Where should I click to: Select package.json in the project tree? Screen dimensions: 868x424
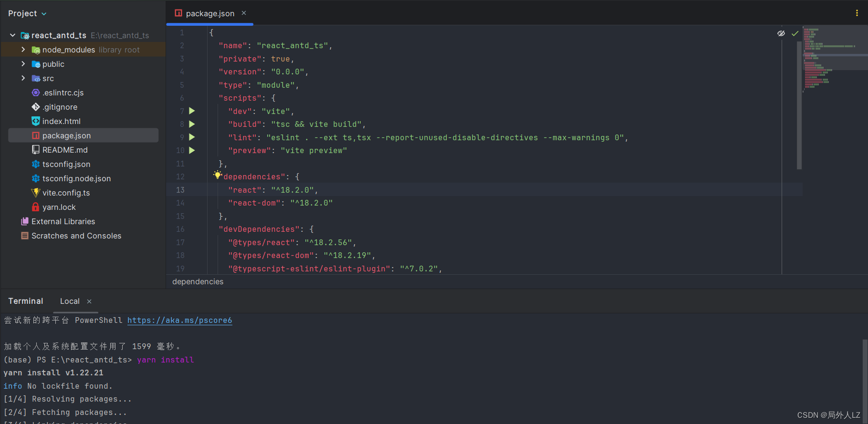point(84,135)
